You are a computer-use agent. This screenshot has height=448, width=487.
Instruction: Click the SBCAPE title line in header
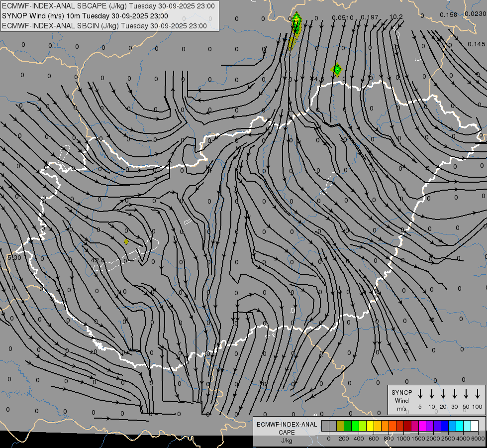[108, 6]
